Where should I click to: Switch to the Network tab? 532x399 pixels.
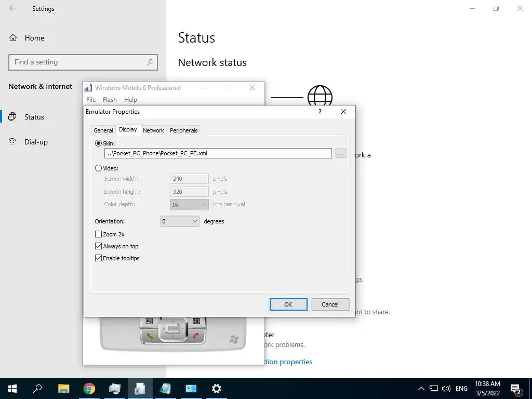(x=153, y=130)
